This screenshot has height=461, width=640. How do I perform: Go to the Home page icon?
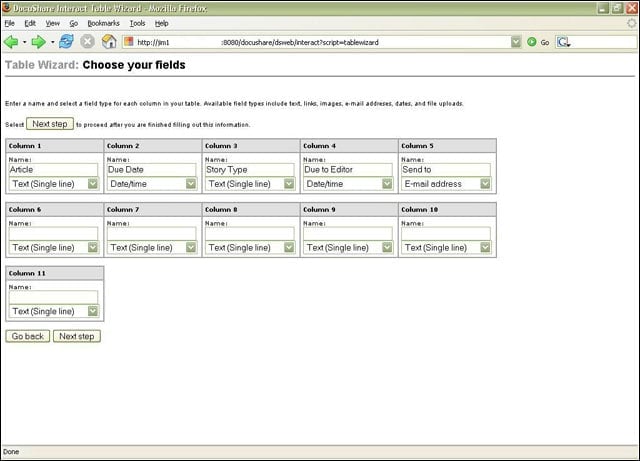point(109,42)
